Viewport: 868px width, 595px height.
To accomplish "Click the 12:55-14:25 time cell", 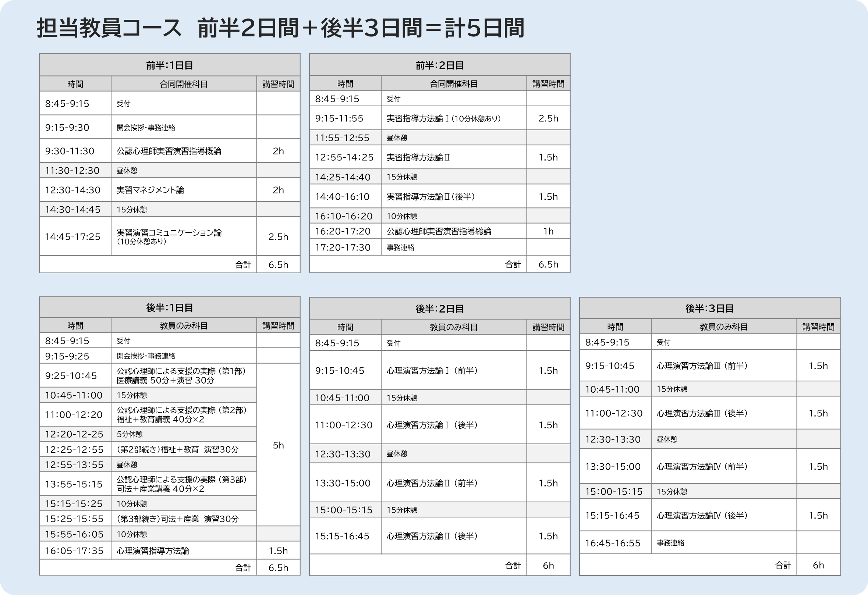I will (345, 157).
